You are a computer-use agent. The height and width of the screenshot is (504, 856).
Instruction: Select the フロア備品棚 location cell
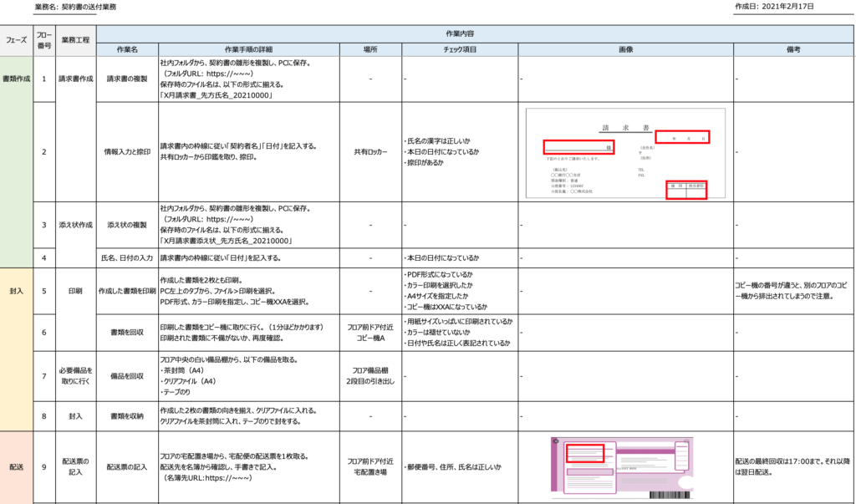coord(371,374)
